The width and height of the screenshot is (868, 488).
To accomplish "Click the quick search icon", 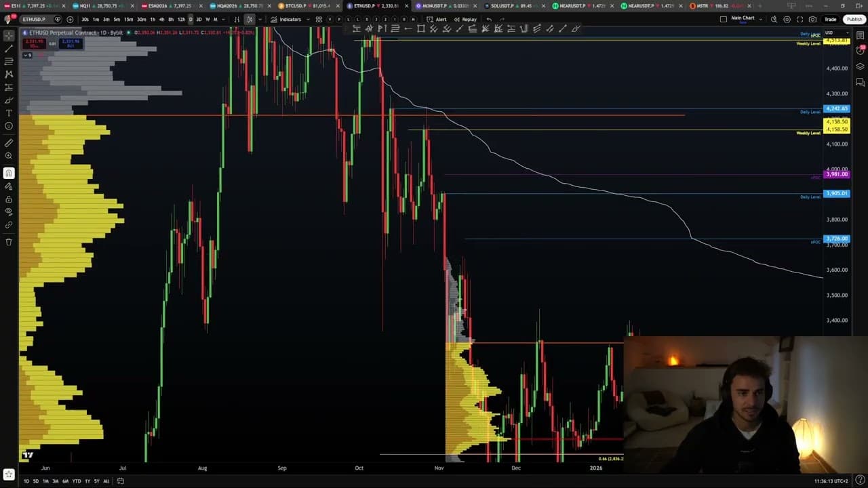I will 774,19.
